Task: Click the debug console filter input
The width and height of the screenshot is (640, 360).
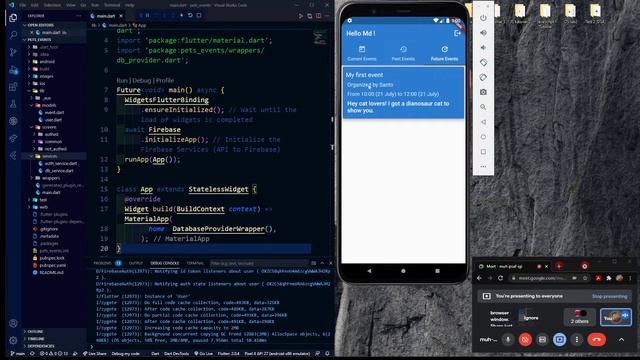Action: click(259, 263)
